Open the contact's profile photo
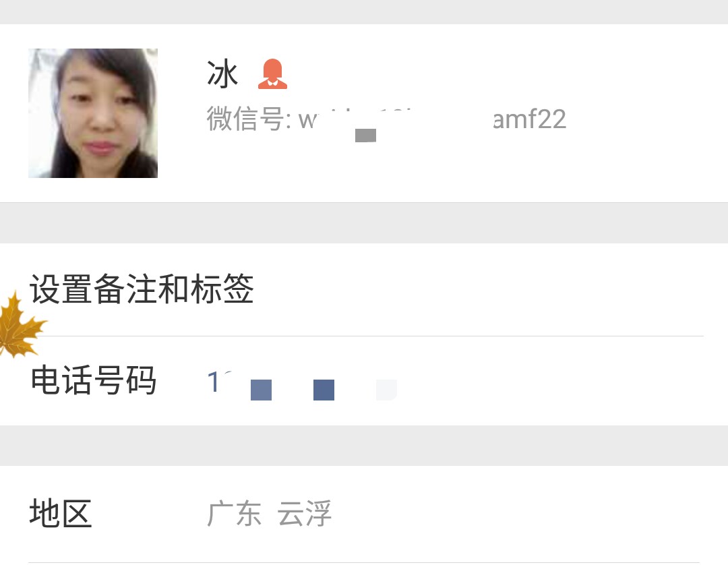 click(x=93, y=113)
